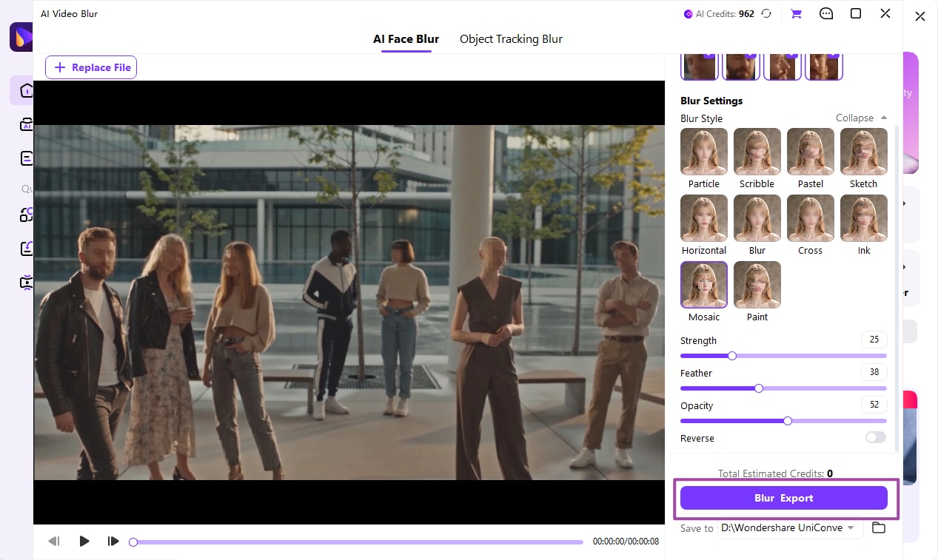Screen dimensions: 938x560
Task: Toggle the Reverse switch
Action: point(876,438)
